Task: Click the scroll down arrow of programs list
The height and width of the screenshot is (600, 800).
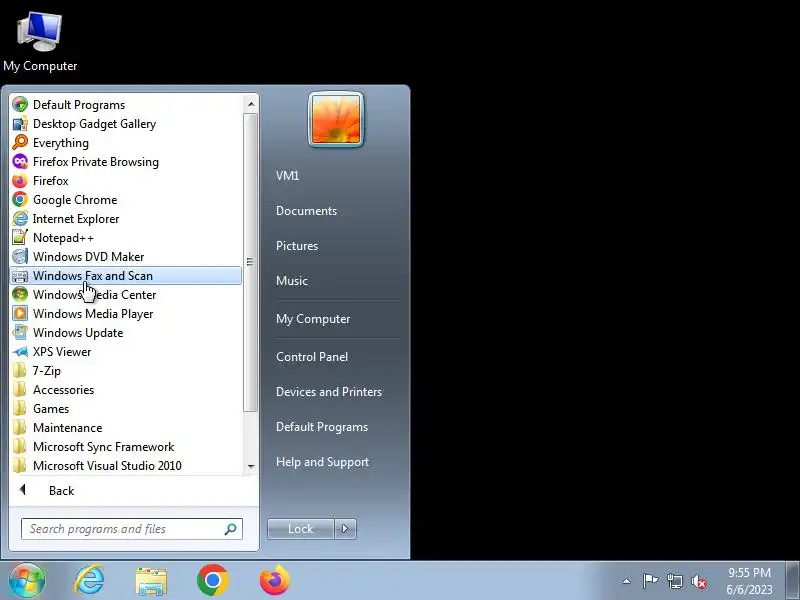Action: point(251,466)
